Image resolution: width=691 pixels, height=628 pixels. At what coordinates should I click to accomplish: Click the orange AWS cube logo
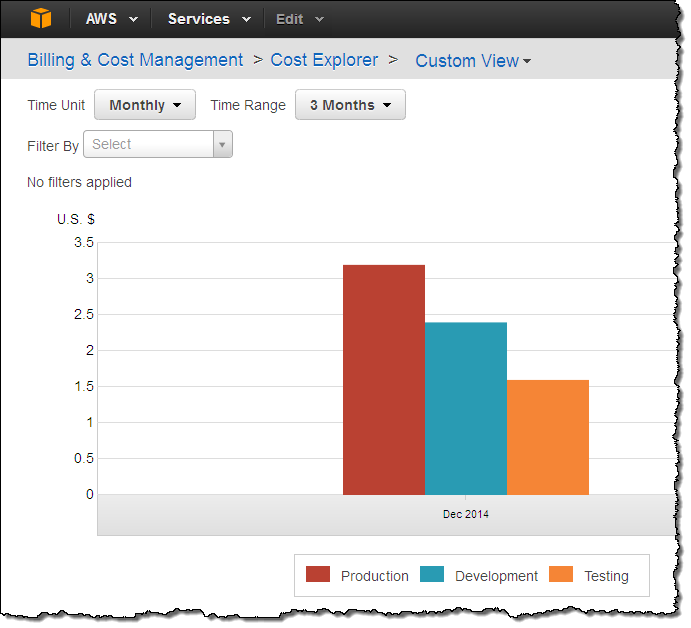point(40,19)
